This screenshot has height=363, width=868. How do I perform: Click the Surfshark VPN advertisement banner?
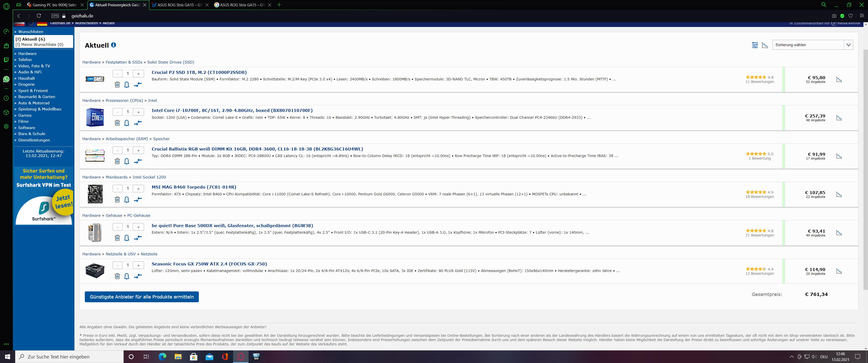click(44, 196)
